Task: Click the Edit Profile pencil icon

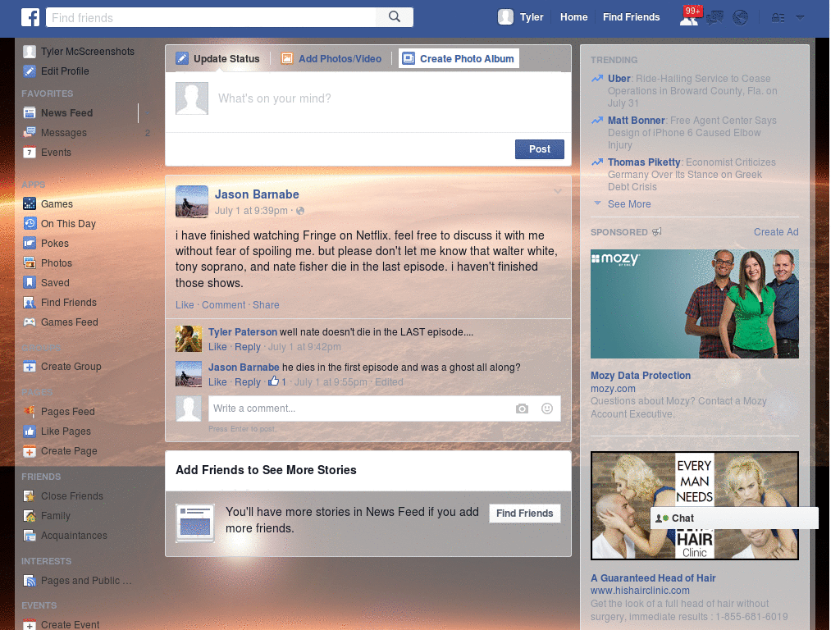Action: click(30, 71)
